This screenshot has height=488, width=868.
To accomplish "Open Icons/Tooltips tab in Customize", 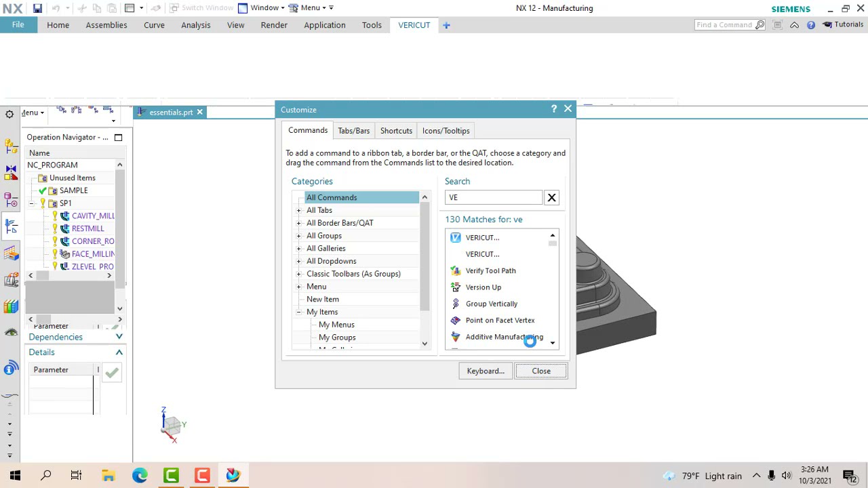I will (446, 131).
